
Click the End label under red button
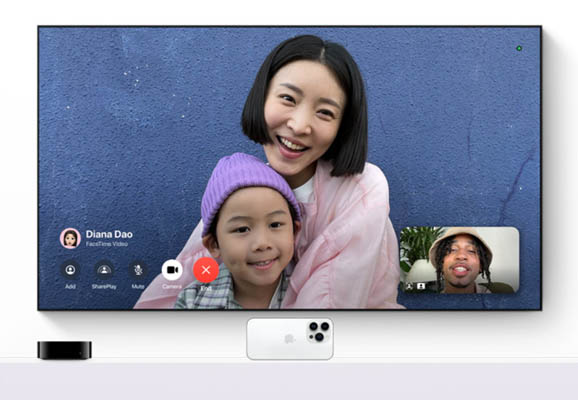pos(206,288)
